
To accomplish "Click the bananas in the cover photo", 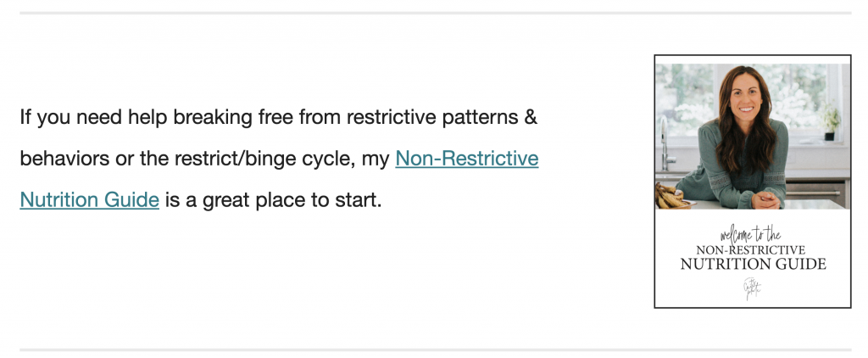I will tap(671, 197).
